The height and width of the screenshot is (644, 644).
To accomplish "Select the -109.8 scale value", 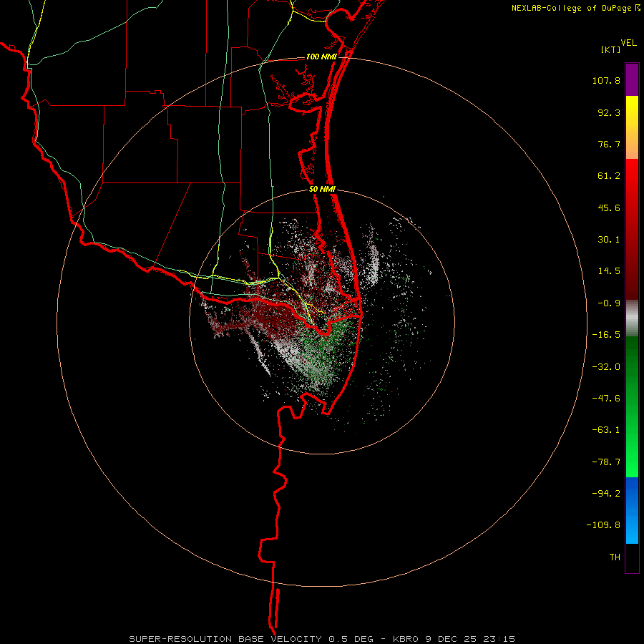I will [603, 525].
